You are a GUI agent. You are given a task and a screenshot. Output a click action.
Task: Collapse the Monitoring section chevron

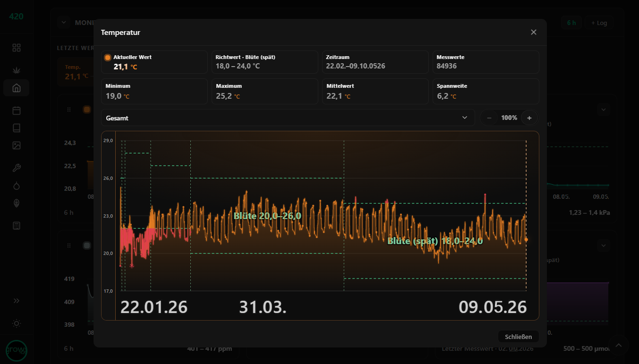(x=63, y=22)
